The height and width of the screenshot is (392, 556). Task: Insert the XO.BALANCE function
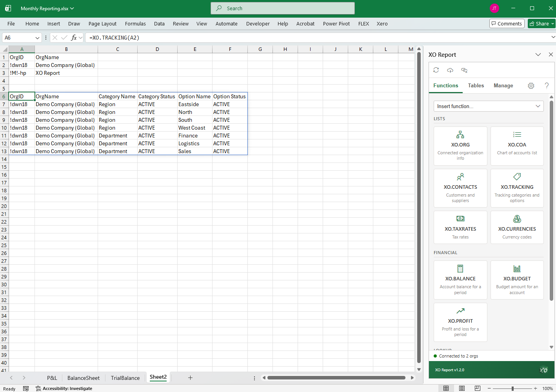pyautogui.click(x=460, y=280)
